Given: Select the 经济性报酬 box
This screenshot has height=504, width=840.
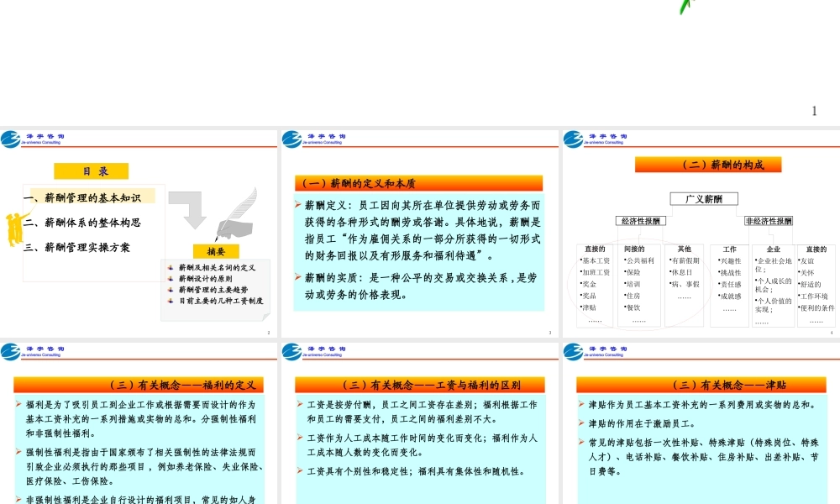Looking at the screenshot, I should pyautogui.click(x=641, y=221).
